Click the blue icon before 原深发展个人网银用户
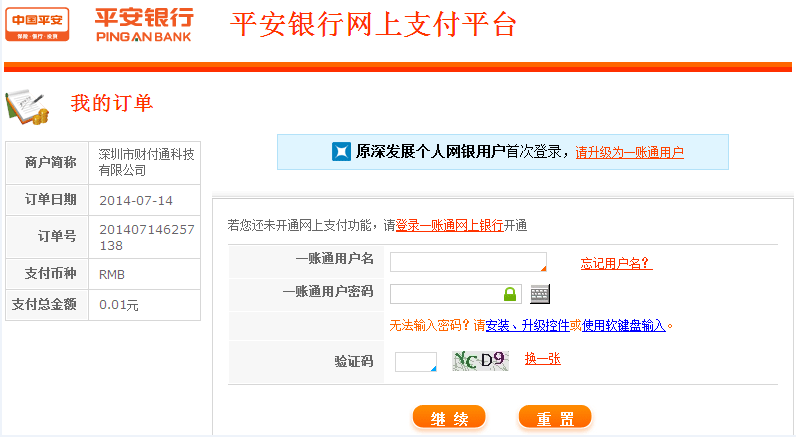 [x=341, y=152]
